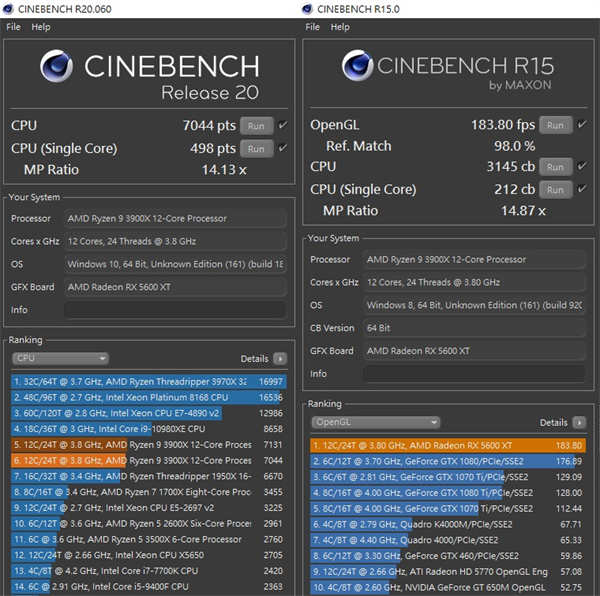Open Details arrow in R15 Ranking panel
This screenshot has height=596, width=600.
tap(579, 422)
